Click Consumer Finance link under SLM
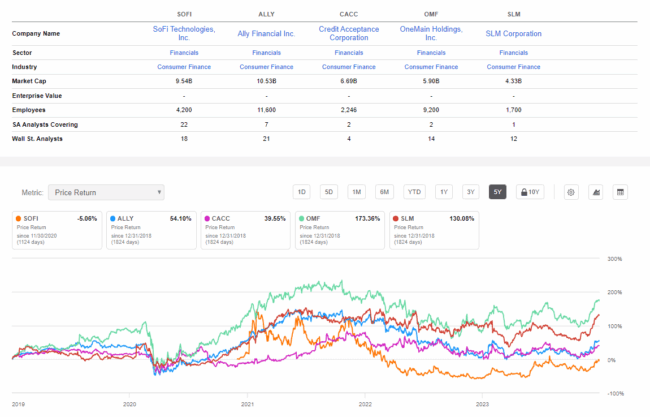 [514, 67]
